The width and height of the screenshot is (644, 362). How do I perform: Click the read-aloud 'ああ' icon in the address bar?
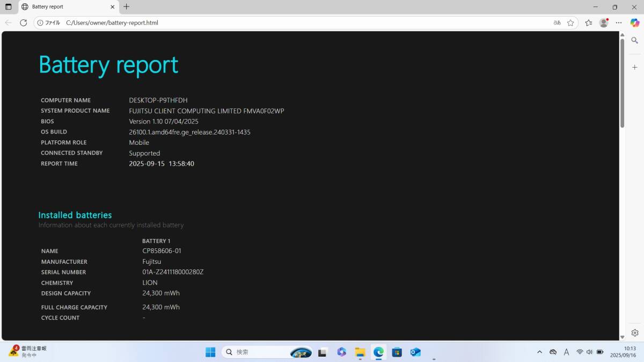tap(557, 23)
